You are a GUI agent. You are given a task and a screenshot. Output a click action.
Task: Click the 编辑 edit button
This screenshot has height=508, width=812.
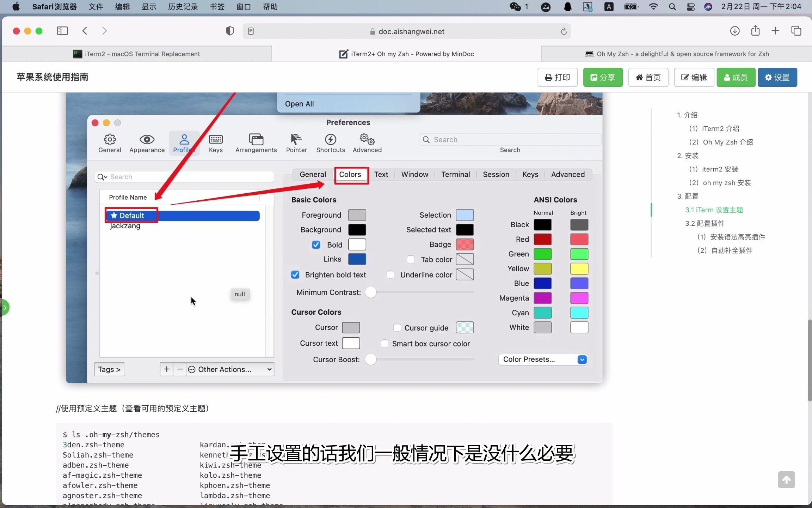[694, 77]
